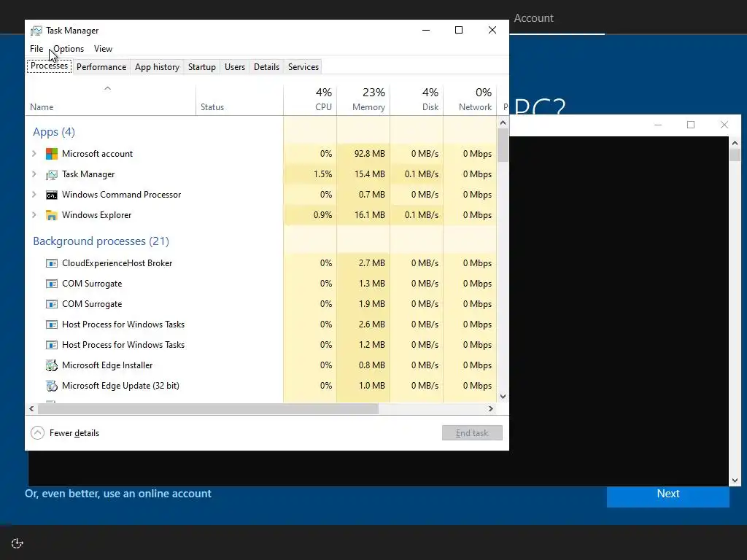
Task: Close the command prompt window
Action: pyautogui.click(x=724, y=125)
